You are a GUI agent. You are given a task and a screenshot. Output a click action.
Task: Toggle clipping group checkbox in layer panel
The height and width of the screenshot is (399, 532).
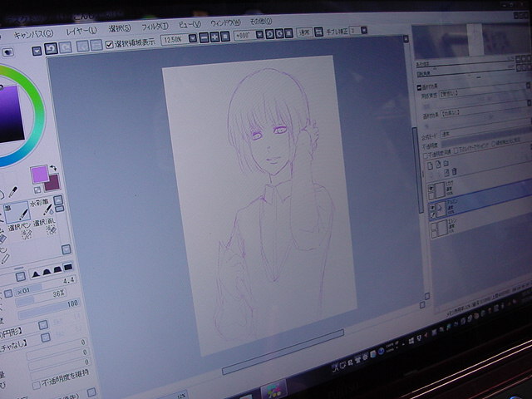[x=456, y=150]
